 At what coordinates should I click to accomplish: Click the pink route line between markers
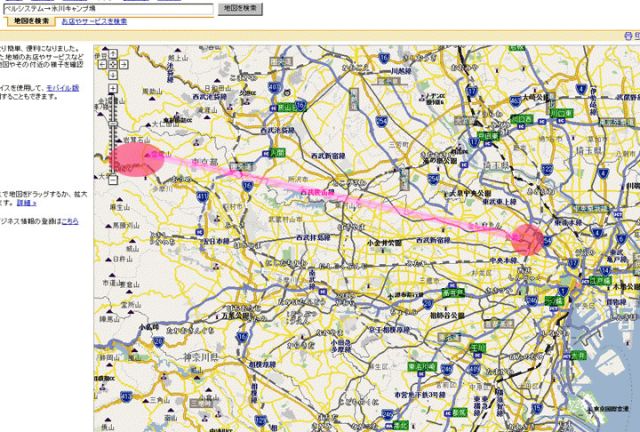coord(330,195)
